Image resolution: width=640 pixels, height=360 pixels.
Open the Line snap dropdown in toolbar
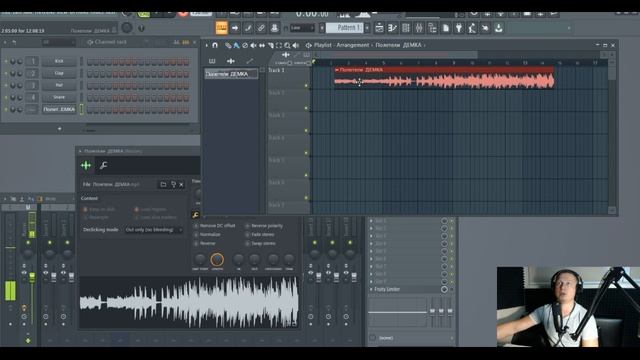(302, 28)
